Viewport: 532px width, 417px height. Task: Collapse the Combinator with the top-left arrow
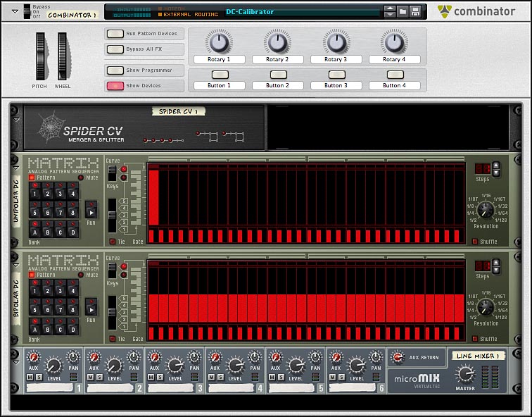[15, 11]
